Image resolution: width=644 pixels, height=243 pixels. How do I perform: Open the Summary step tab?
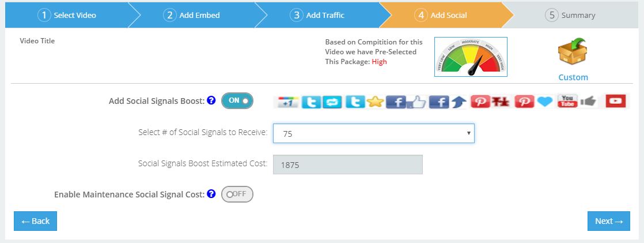point(570,15)
